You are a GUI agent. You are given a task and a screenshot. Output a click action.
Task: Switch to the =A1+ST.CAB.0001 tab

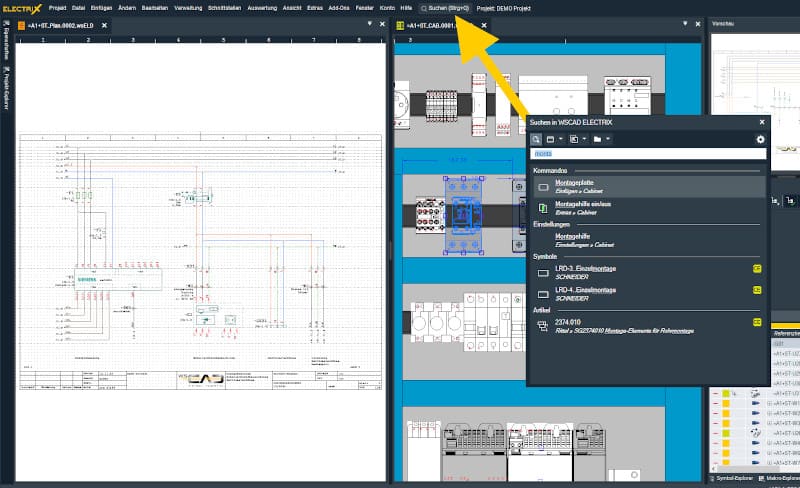click(436, 25)
